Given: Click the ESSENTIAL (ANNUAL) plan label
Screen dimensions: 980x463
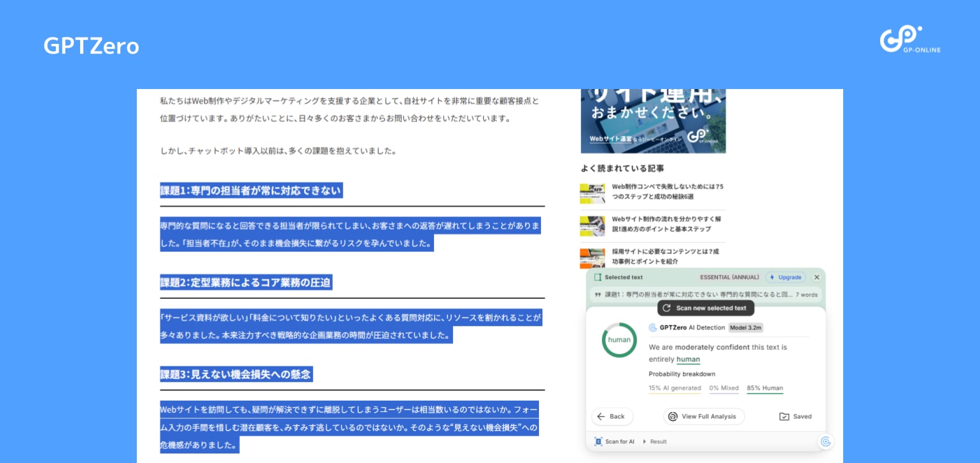Looking at the screenshot, I should [729, 277].
